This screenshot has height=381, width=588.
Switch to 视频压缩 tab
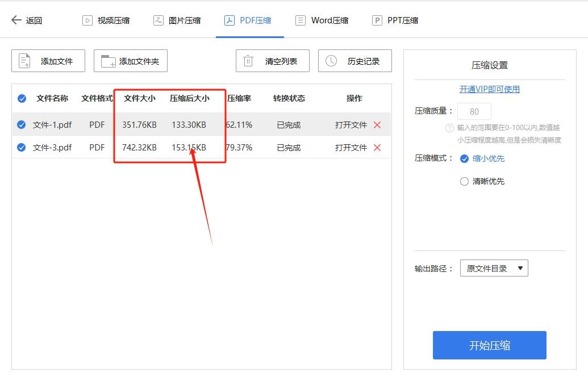point(106,20)
